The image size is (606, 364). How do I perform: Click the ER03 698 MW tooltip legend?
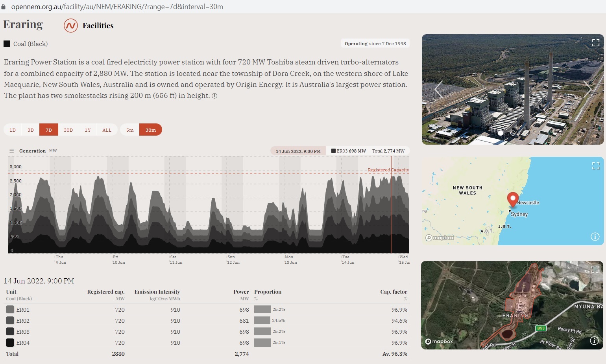click(x=348, y=151)
